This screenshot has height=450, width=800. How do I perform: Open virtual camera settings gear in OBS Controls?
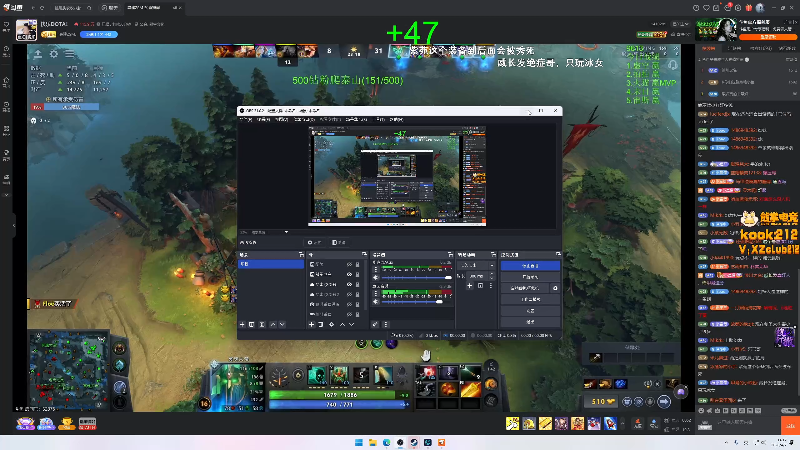[555, 288]
